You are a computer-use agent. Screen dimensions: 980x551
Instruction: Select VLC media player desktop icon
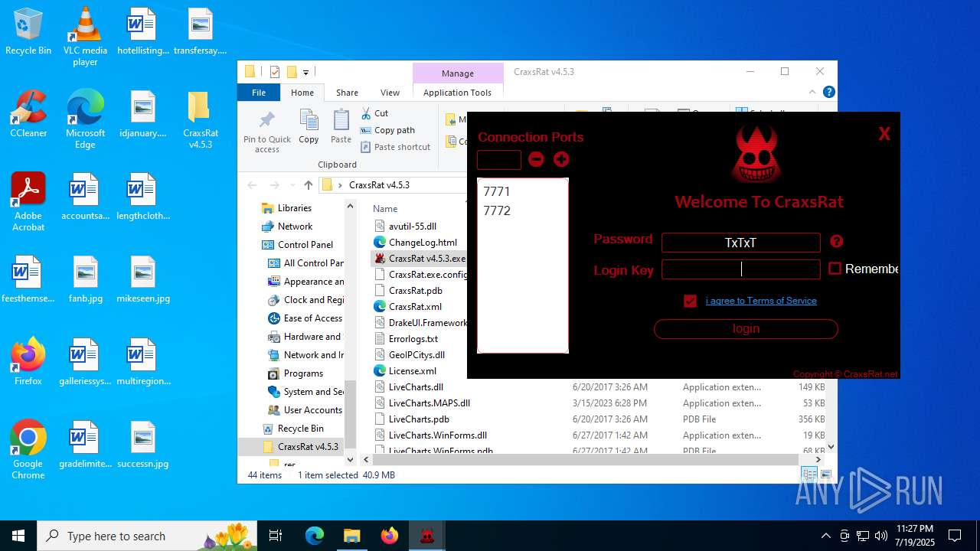(85, 37)
